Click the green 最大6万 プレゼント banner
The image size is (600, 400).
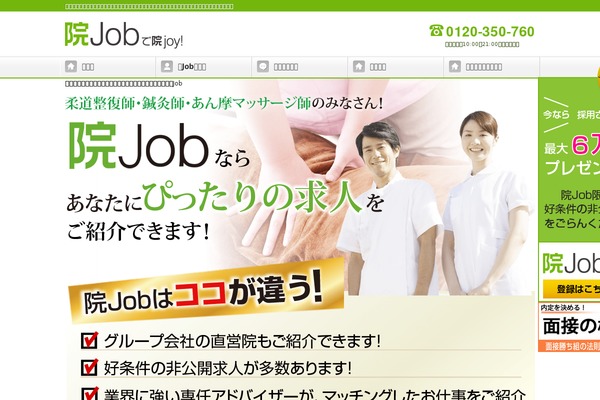point(569,160)
